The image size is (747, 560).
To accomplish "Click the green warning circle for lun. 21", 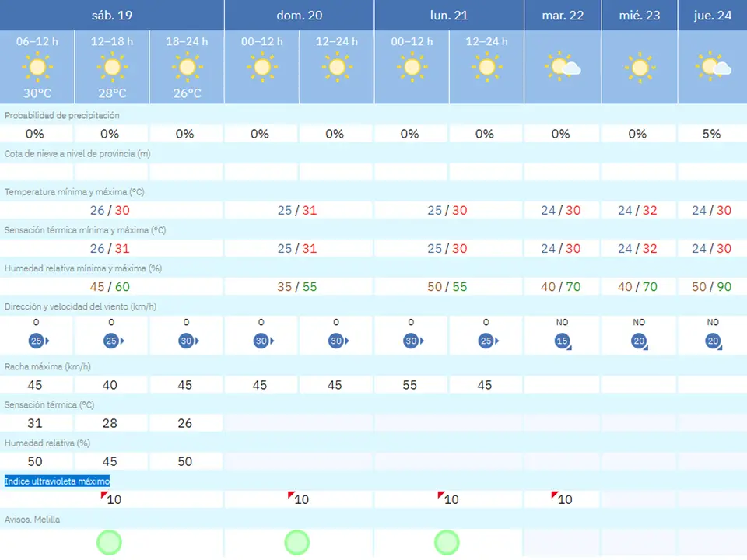I will (447, 542).
